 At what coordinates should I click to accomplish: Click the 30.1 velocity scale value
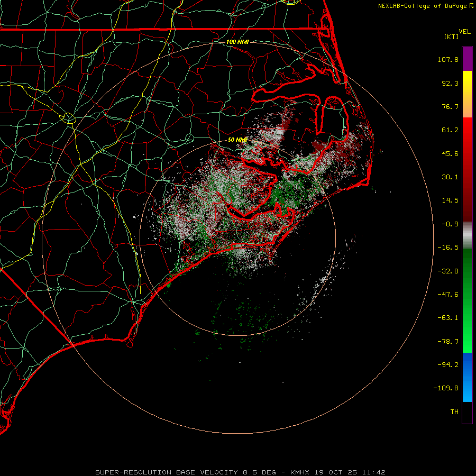pyautogui.click(x=450, y=177)
